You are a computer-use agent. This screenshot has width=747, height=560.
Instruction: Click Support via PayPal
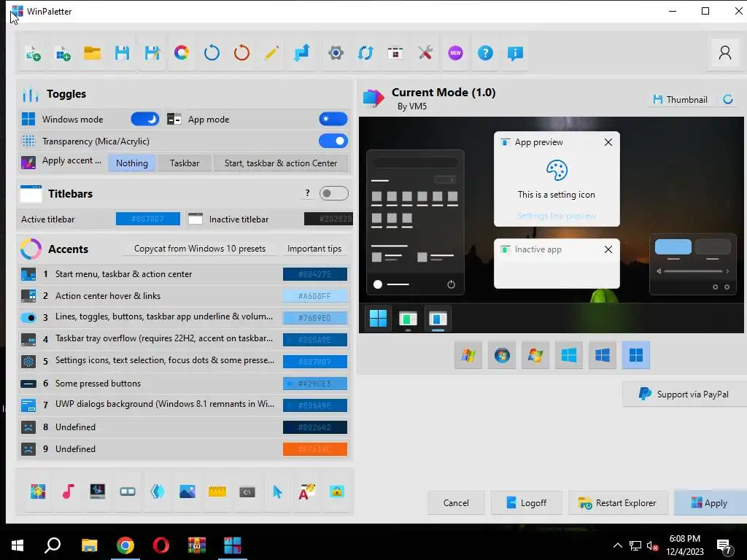pos(684,394)
